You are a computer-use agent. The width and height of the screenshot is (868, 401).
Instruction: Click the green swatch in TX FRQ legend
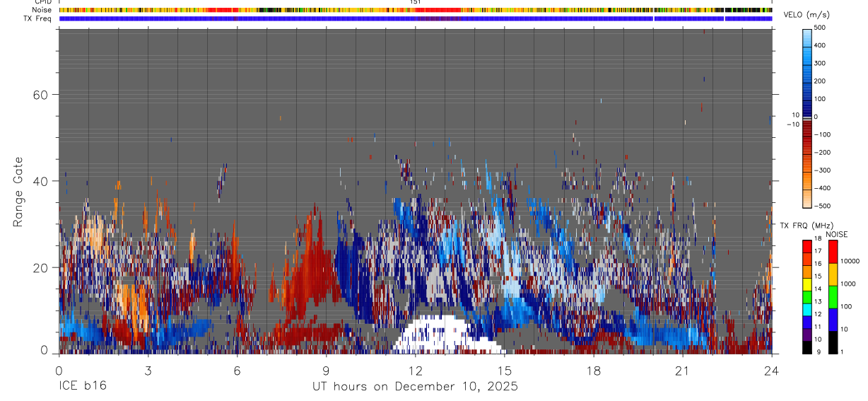807,297
